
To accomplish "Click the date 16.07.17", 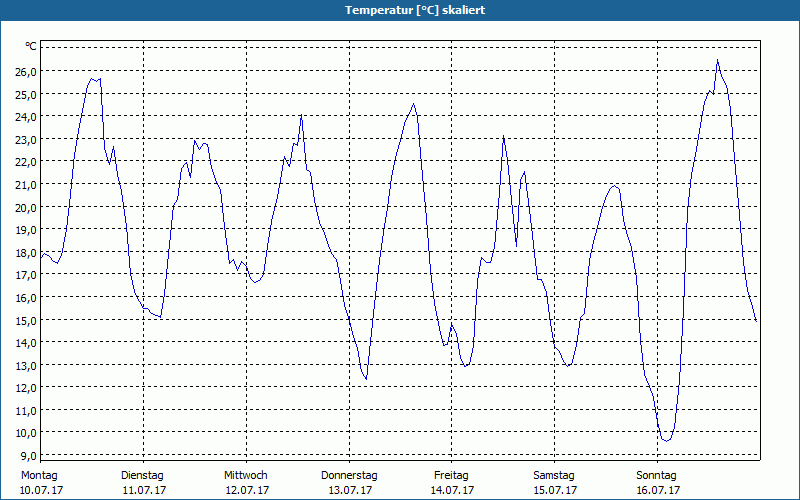I will 658,490.
